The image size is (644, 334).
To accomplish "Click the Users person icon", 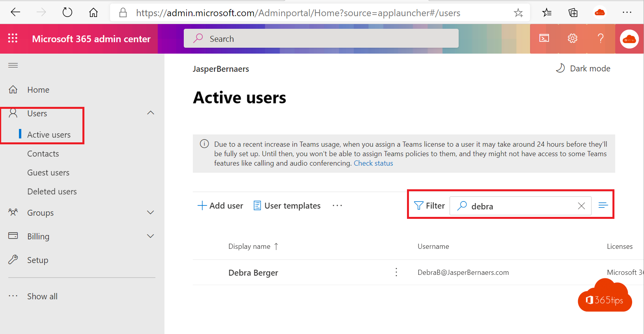I will 13,113.
